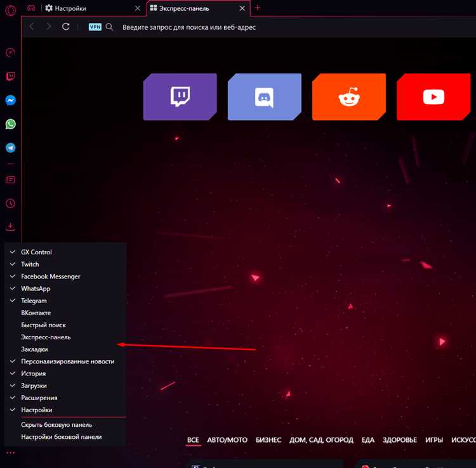Open the Twitch speed dial tile
Screen dimensions: 476x468
point(180,97)
